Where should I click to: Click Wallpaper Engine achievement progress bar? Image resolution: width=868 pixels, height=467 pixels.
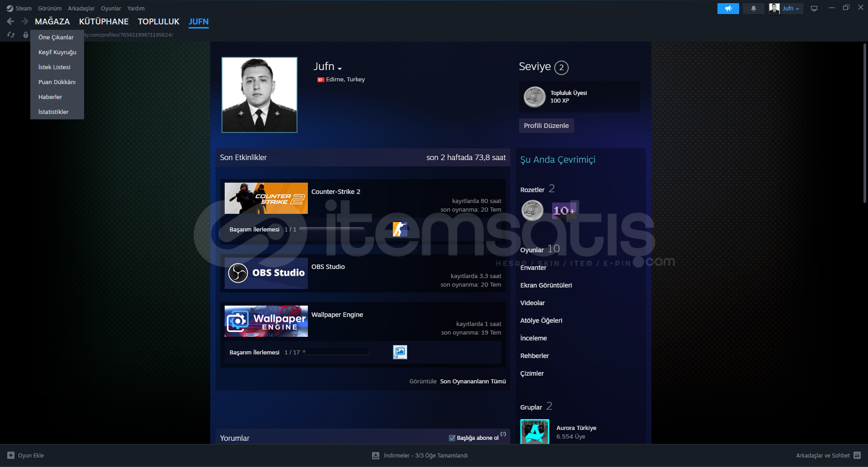tap(336, 352)
